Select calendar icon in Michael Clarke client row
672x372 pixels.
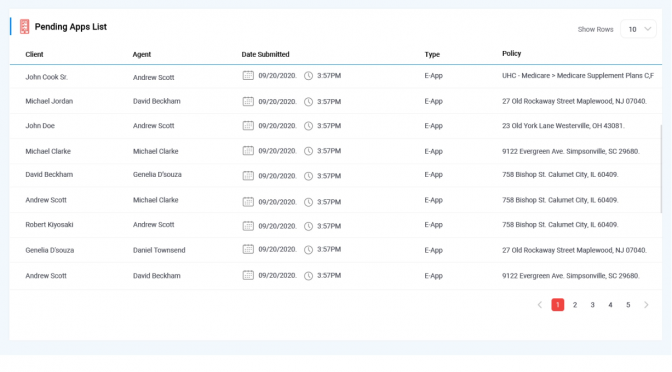click(x=248, y=151)
